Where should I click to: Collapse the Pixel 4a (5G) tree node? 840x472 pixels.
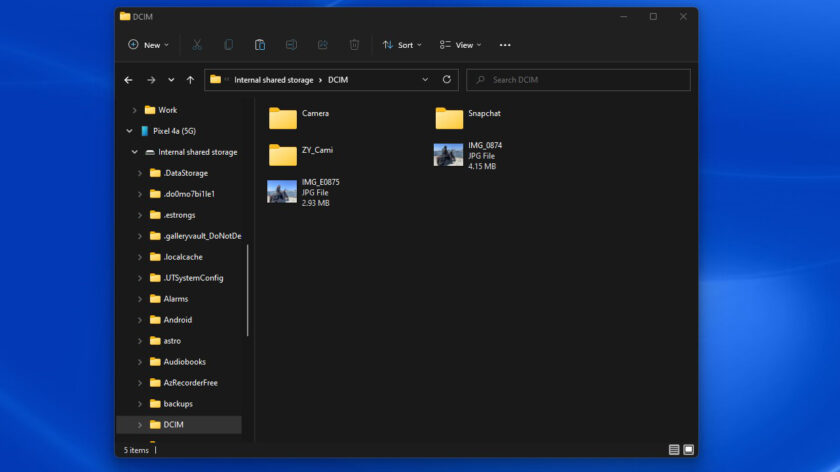(x=129, y=131)
